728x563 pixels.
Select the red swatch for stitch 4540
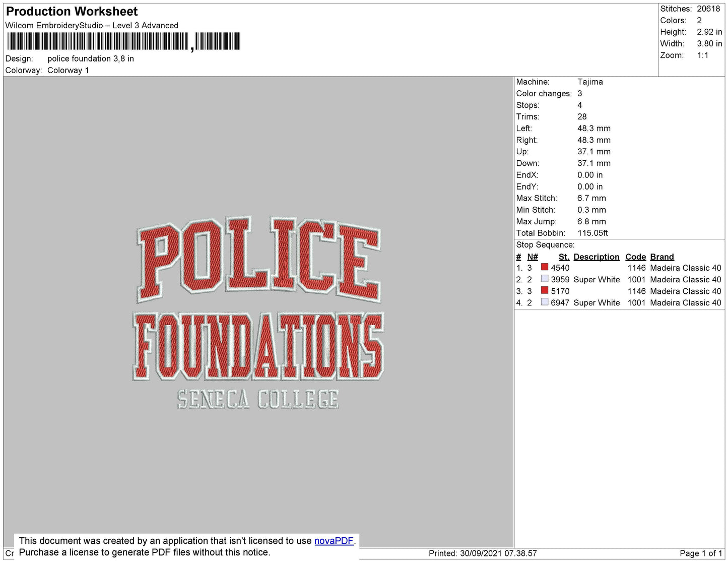(x=544, y=267)
